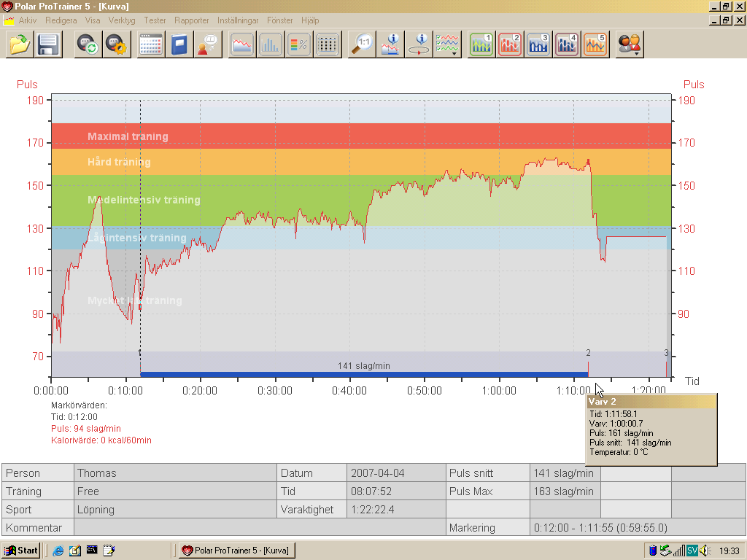Click the Markering range value
The width and height of the screenshot is (747, 560).
638,528
